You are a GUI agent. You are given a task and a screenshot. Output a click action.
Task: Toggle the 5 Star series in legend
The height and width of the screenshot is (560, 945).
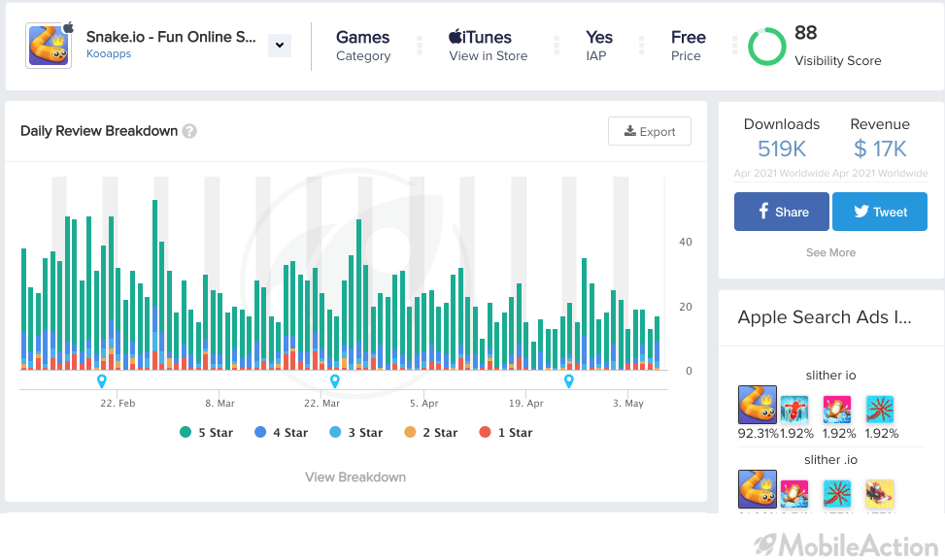206,432
